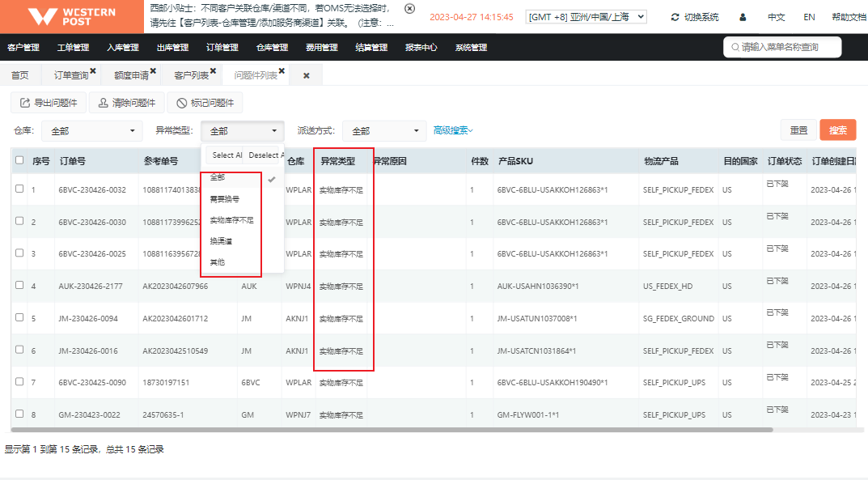Switch to the 客户列表 tab
868x480 pixels.
(191, 75)
